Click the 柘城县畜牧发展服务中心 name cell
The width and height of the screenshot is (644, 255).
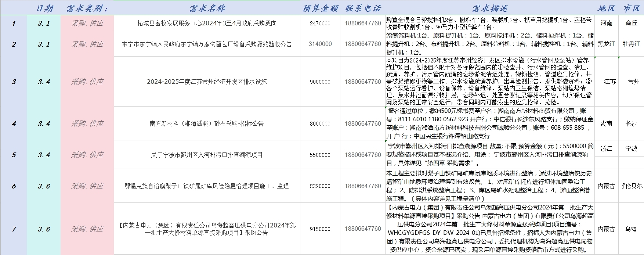(x=207, y=23)
